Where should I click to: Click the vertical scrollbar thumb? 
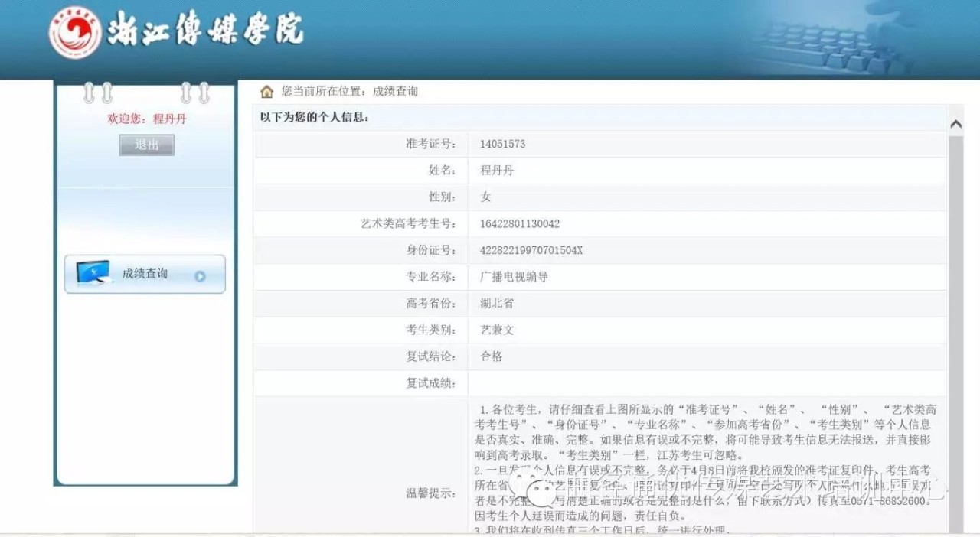(x=955, y=329)
